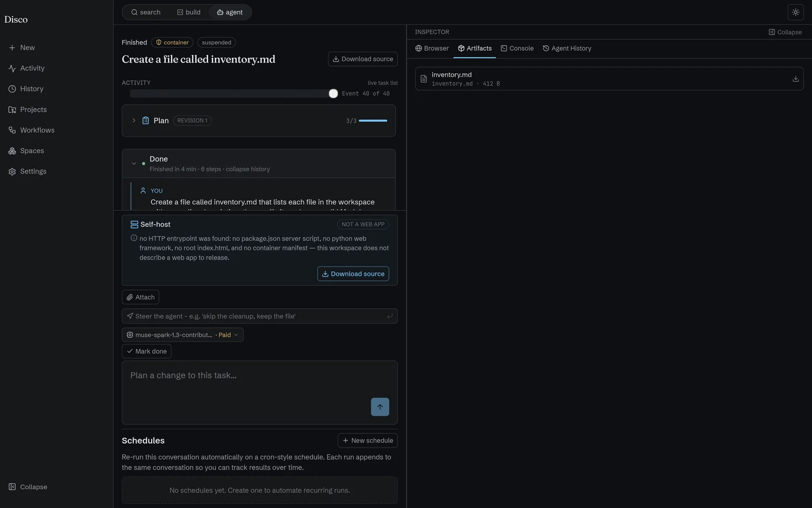Select the agent mode tab

[230, 12]
